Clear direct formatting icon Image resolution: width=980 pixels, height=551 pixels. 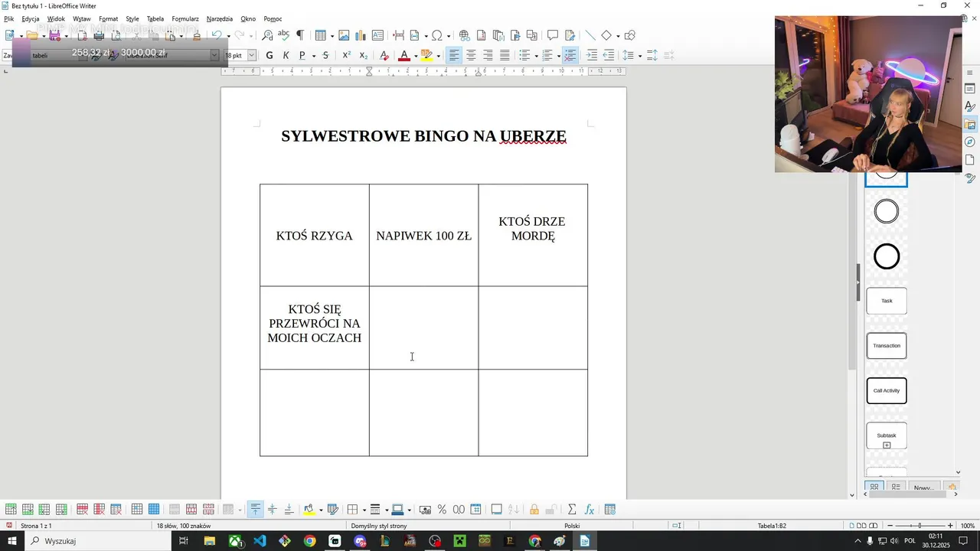click(384, 55)
